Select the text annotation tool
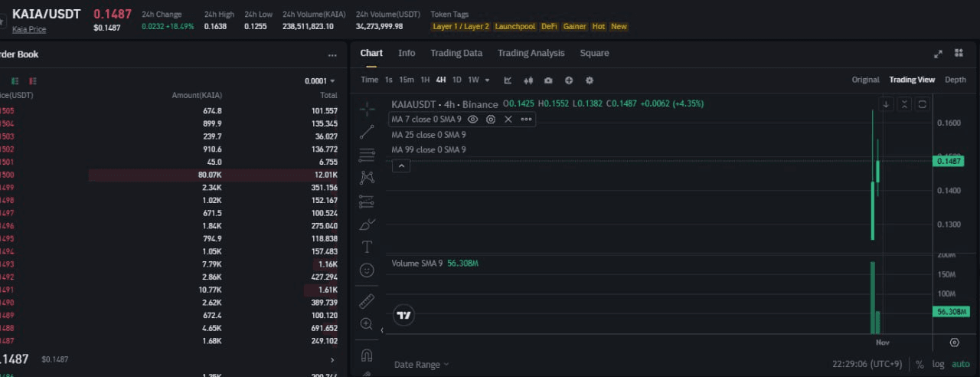The width and height of the screenshot is (980, 377). 367,247
